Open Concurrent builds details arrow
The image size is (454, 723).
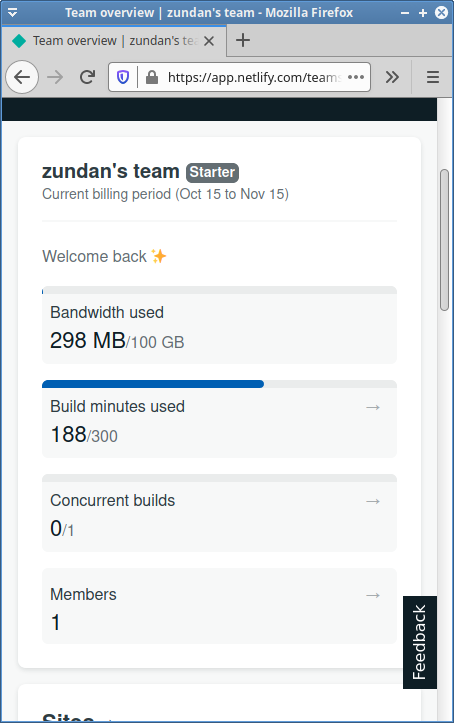(x=373, y=501)
